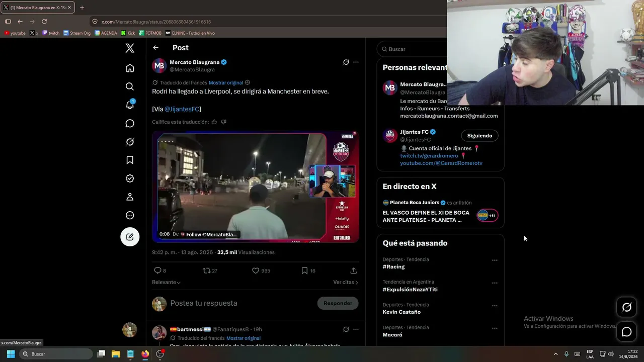Viewport: 644px width, 362px height.
Task: Go to Home feed via house icon
Action: [x=130, y=68]
